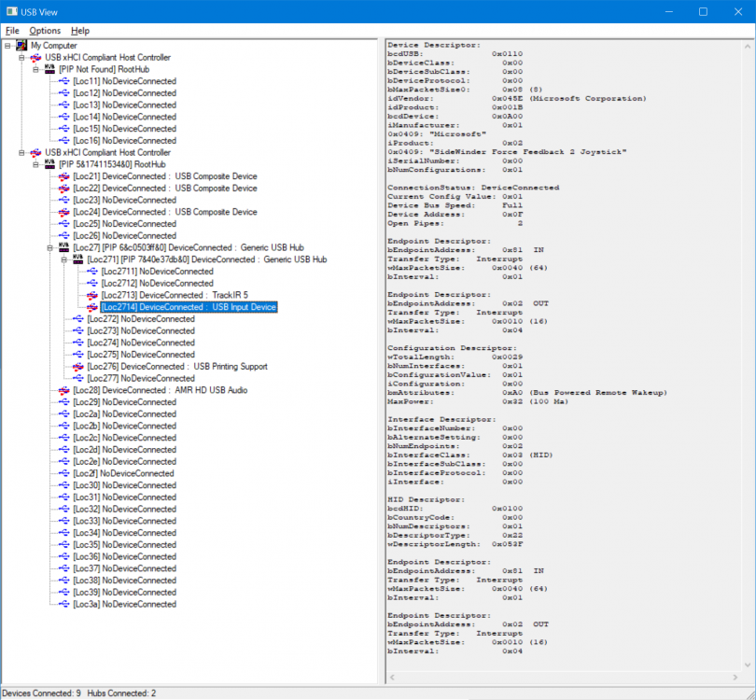
Task: Collapse the first USB xHCI Host Controller
Action: pyautogui.click(x=21, y=57)
